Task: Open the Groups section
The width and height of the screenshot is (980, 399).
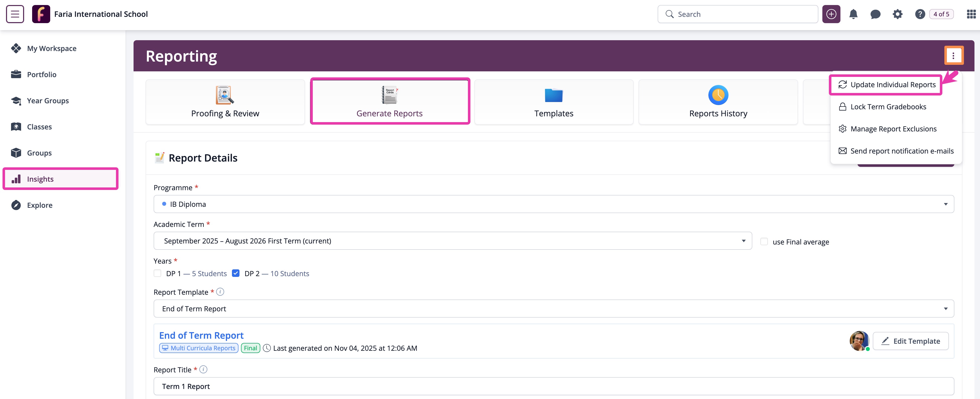Action: 39,153
